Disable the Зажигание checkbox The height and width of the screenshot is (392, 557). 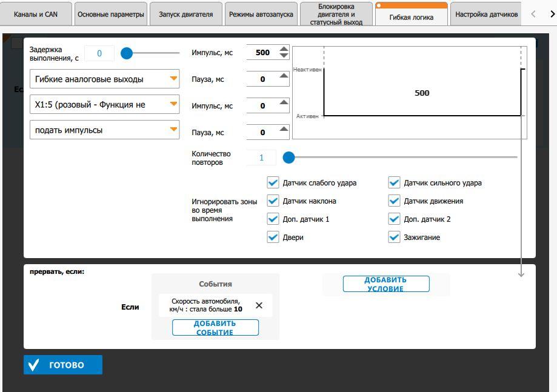394,237
